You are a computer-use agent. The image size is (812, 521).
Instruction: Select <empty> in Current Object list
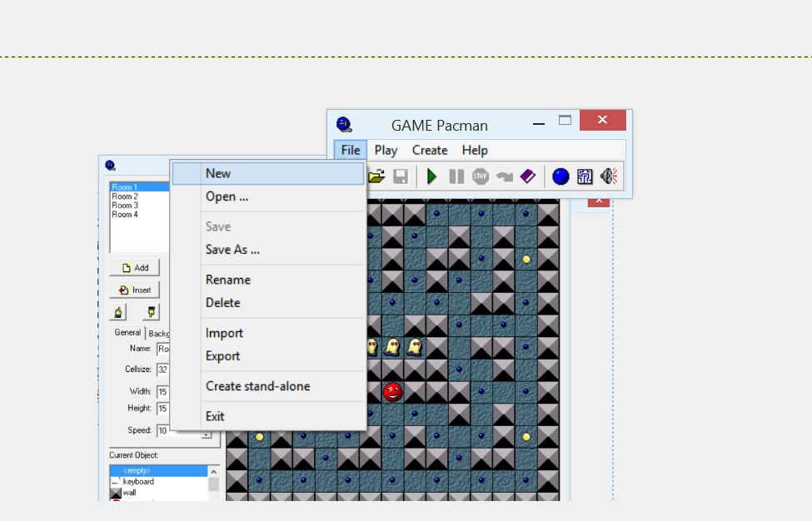[158, 471]
